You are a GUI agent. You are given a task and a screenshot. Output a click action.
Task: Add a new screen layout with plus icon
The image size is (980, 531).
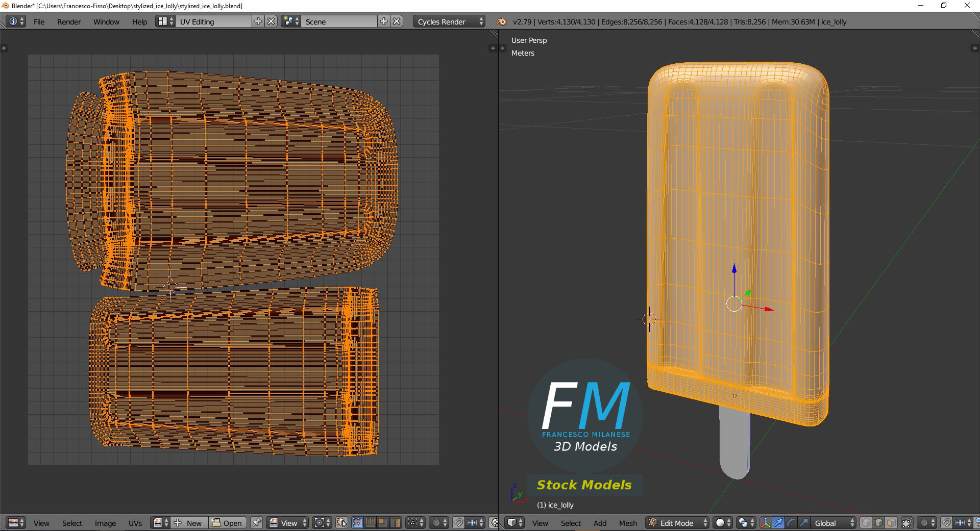258,21
